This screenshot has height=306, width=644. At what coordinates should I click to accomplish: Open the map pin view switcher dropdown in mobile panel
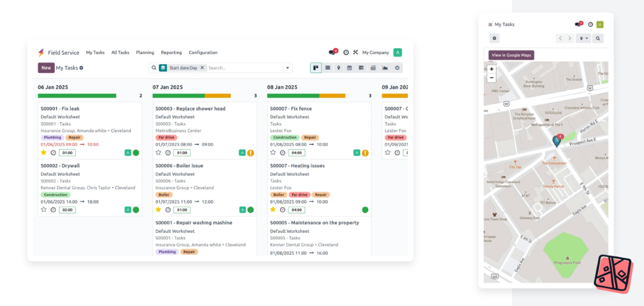(583, 39)
